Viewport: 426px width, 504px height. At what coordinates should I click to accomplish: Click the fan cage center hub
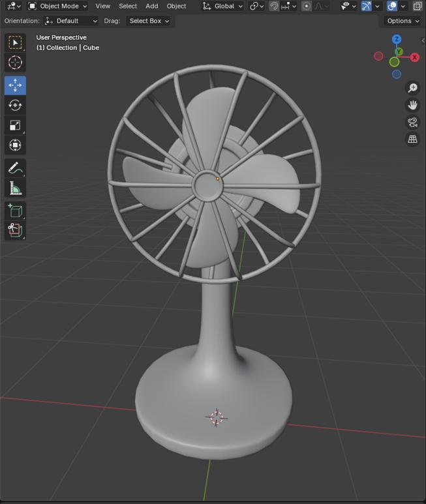pyautogui.click(x=207, y=186)
